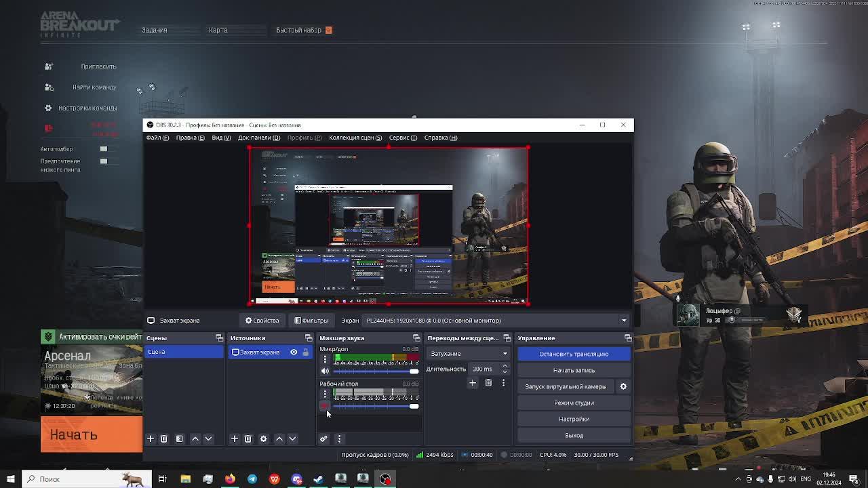Move source down with arrow icon
868x488 pixels.
point(292,439)
